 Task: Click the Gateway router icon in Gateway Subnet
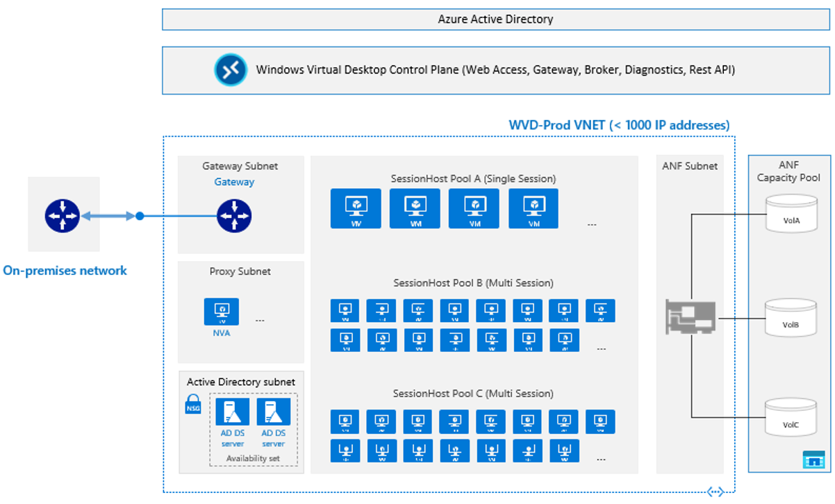[233, 216]
